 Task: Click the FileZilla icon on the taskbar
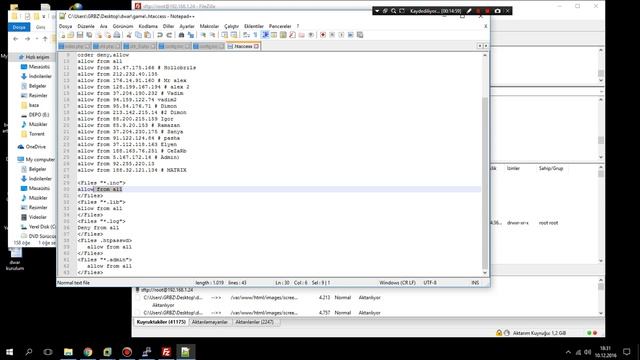pyautogui.click(x=166, y=351)
